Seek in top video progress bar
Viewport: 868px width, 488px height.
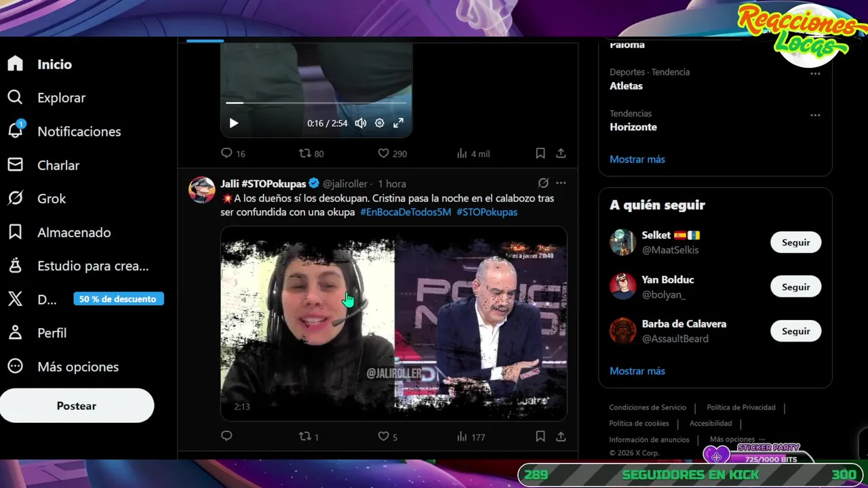pyautogui.click(x=316, y=103)
